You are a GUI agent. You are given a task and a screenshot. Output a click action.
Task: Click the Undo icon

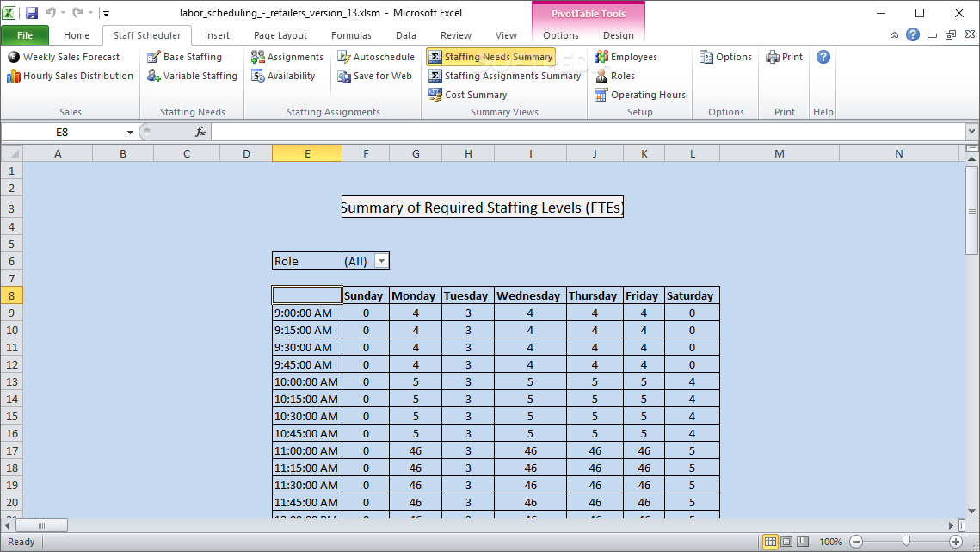(51, 13)
